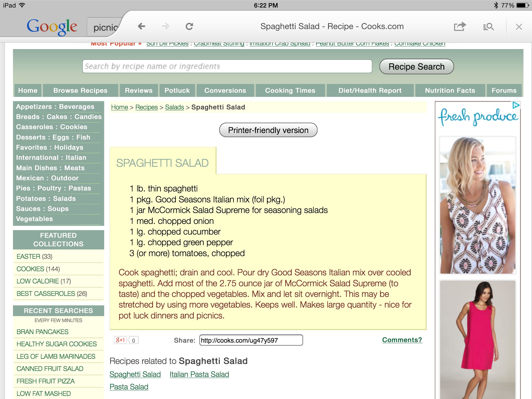Screen dimensions: 532x399
Task: Click the Printer-friendly version button
Action: (x=268, y=130)
